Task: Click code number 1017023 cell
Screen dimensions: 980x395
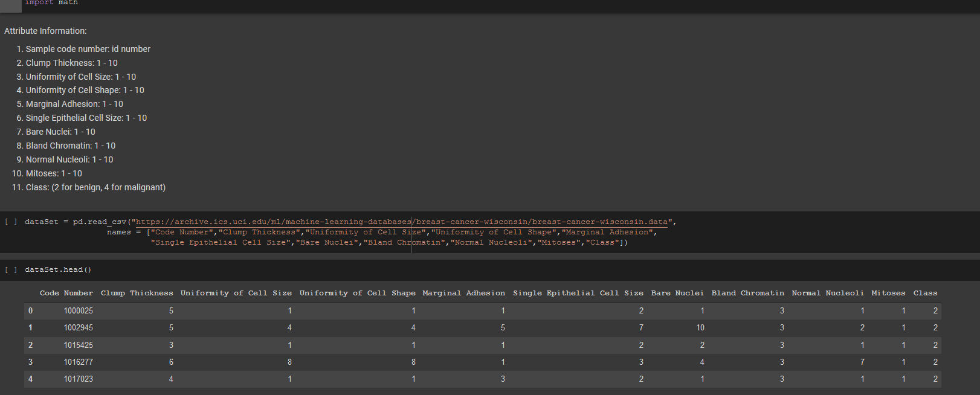Action: [x=79, y=379]
